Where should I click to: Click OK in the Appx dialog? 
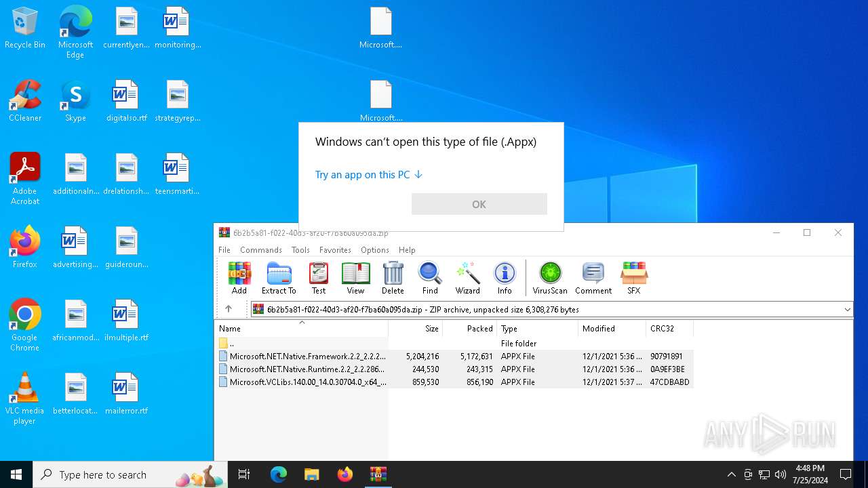pyautogui.click(x=479, y=204)
